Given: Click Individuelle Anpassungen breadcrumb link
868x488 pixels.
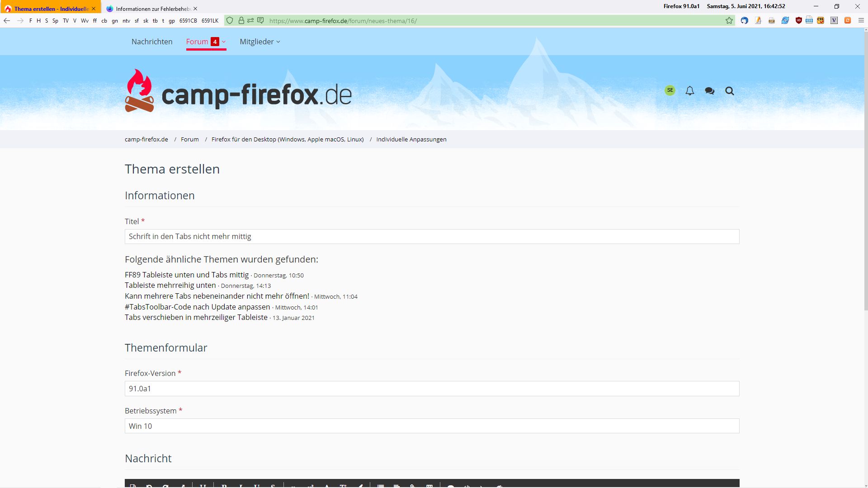Looking at the screenshot, I should (x=411, y=139).
